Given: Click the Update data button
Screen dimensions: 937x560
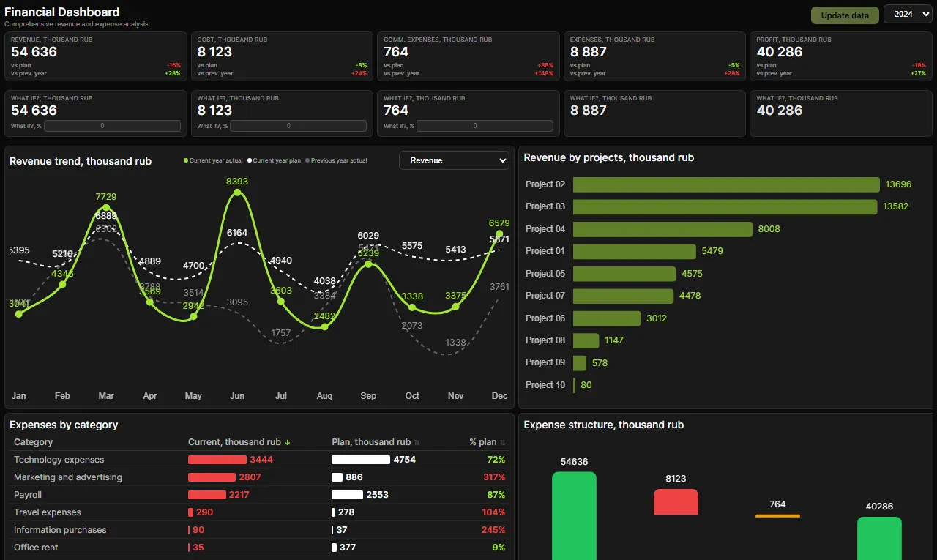Looking at the screenshot, I should click(845, 15).
